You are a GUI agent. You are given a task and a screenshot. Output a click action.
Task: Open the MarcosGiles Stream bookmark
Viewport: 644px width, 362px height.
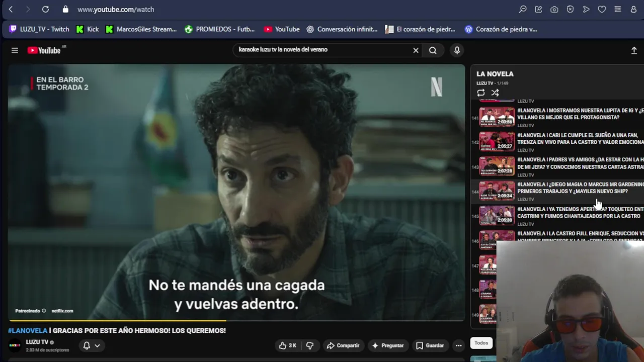coord(141,29)
